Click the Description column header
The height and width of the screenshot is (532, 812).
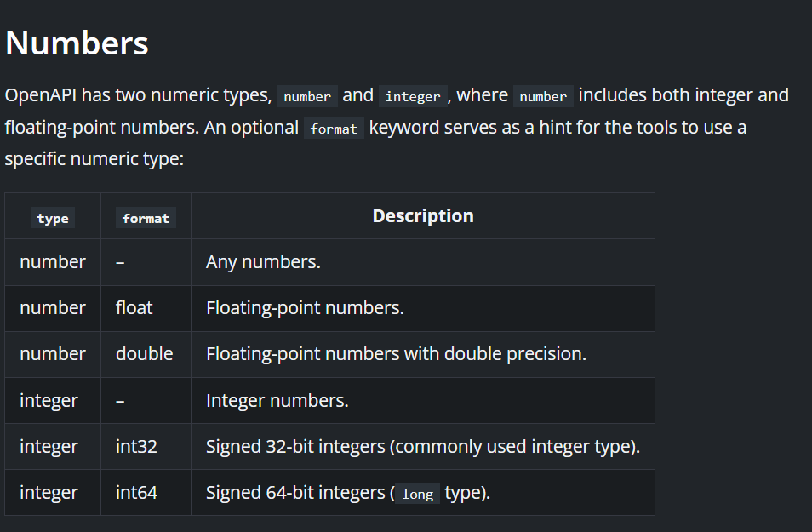(423, 216)
